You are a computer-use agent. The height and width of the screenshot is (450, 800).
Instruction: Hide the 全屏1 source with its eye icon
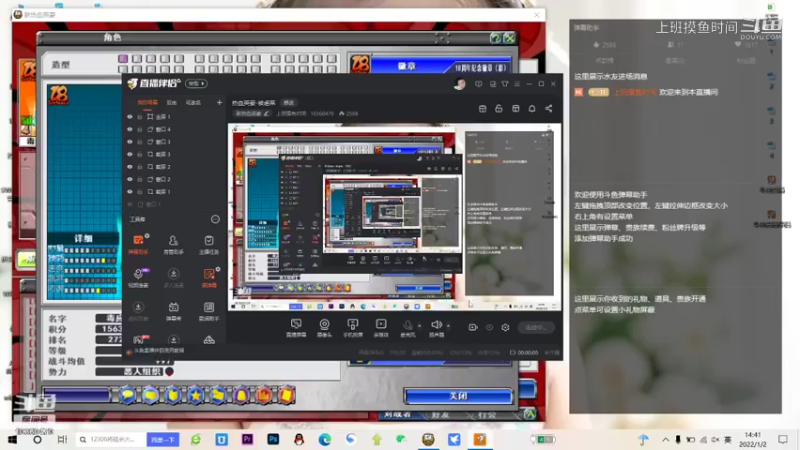[130, 117]
